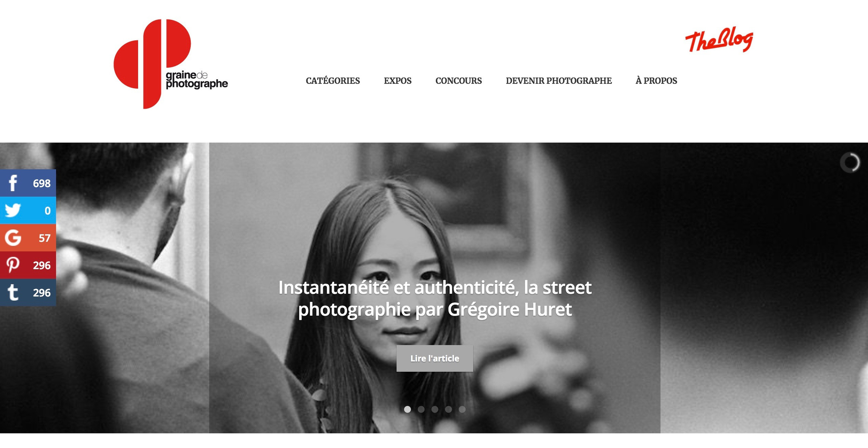Open The Blog handwritten logo link
Screen dimensions: 868x448
pos(719,40)
